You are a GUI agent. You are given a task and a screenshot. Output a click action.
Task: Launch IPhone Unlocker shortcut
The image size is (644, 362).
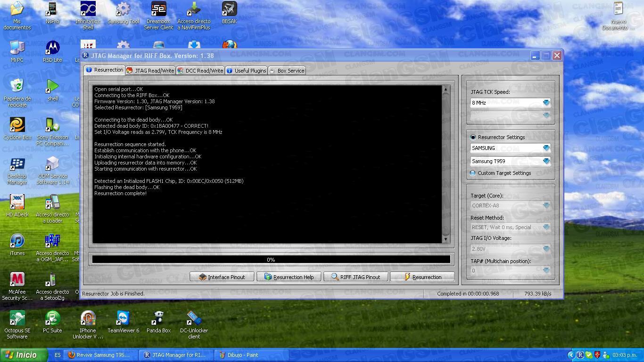[88, 325]
